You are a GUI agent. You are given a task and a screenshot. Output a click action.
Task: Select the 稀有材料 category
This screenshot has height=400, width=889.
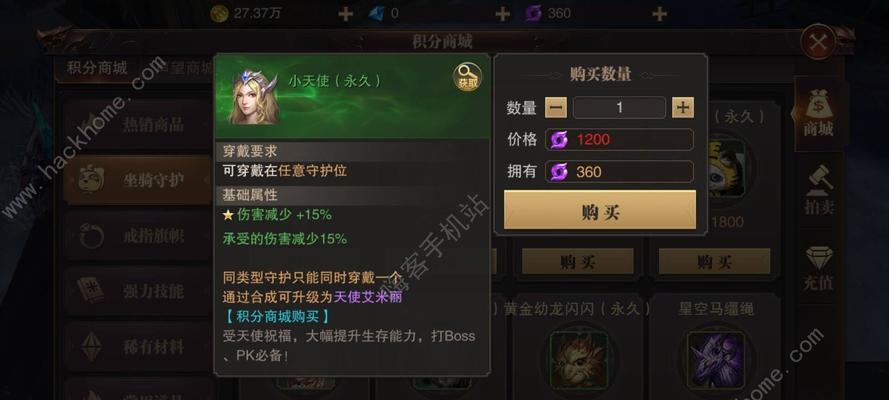tap(138, 346)
